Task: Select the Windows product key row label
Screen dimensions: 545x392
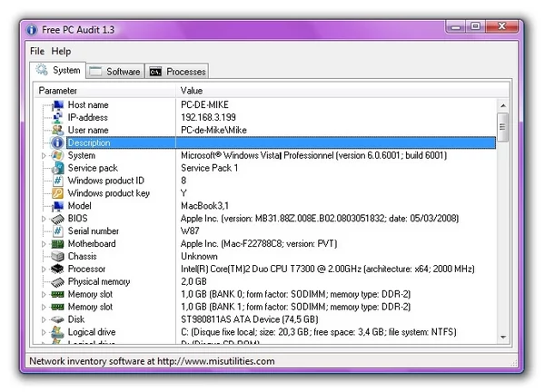Action: coord(109,193)
